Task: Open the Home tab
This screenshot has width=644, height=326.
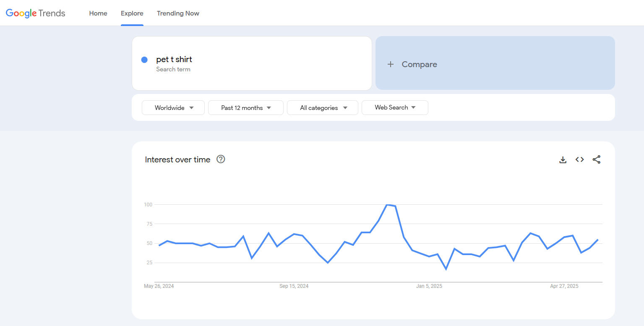Action: [98, 13]
